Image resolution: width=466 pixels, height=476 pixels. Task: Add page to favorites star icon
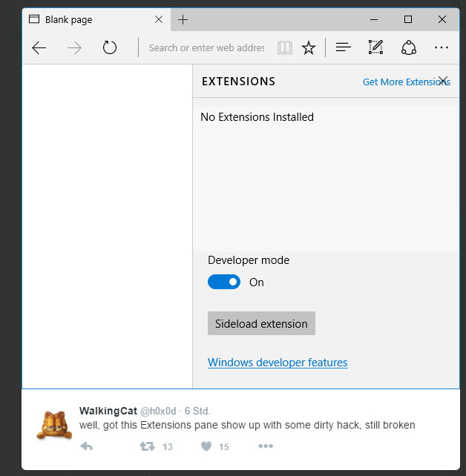click(x=309, y=48)
